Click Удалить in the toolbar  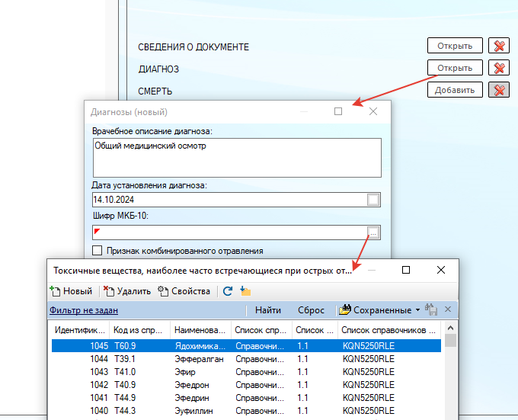pos(127,291)
